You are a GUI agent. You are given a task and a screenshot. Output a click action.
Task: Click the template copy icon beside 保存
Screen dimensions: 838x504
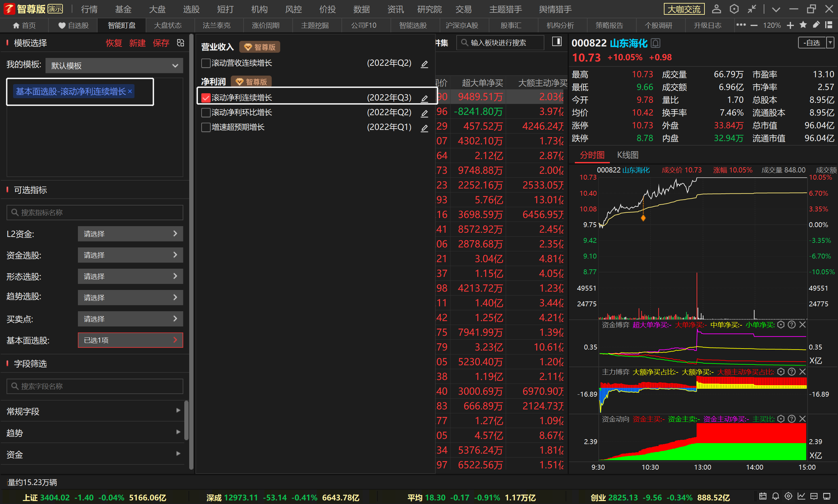[180, 43]
